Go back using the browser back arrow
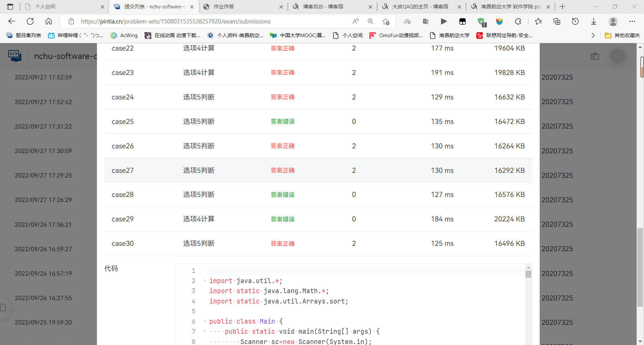Image resolution: width=644 pixels, height=345 pixels. [x=12, y=21]
